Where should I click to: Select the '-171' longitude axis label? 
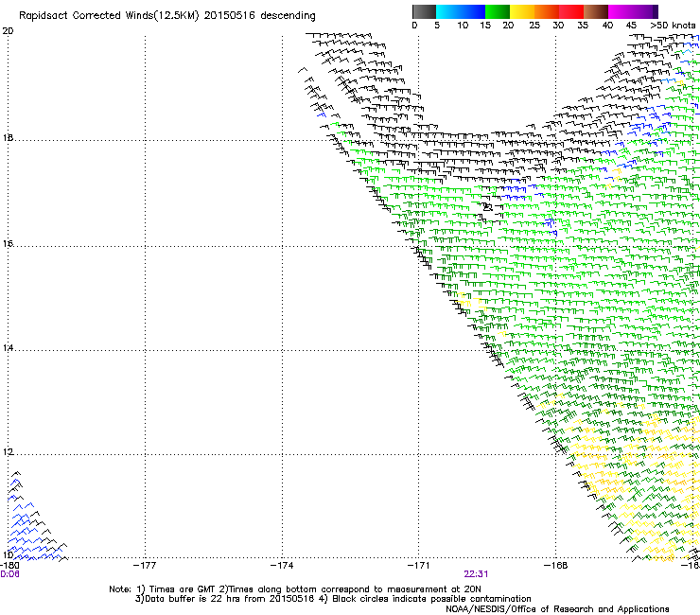click(x=418, y=566)
